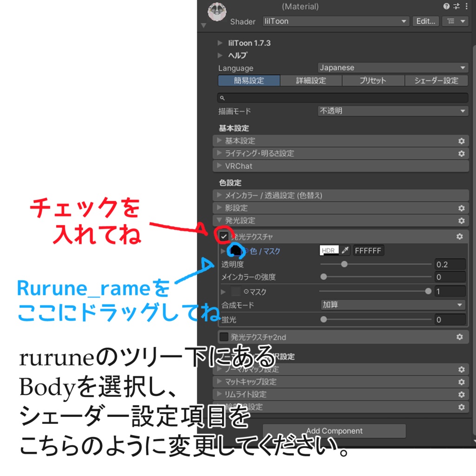Click the gear icon on リムライト設定
The height and width of the screenshot is (476, 476).
coord(461,394)
